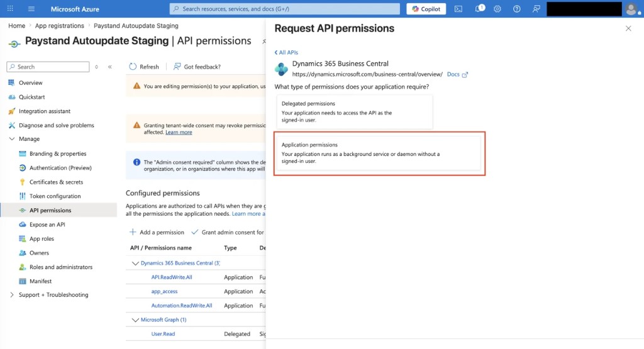Collapse the Manage section
The width and height of the screenshot is (644, 349).
pos(11,139)
